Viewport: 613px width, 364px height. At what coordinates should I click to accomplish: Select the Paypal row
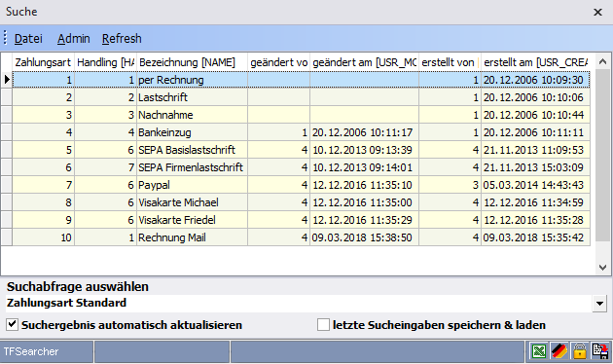pos(301,185)
